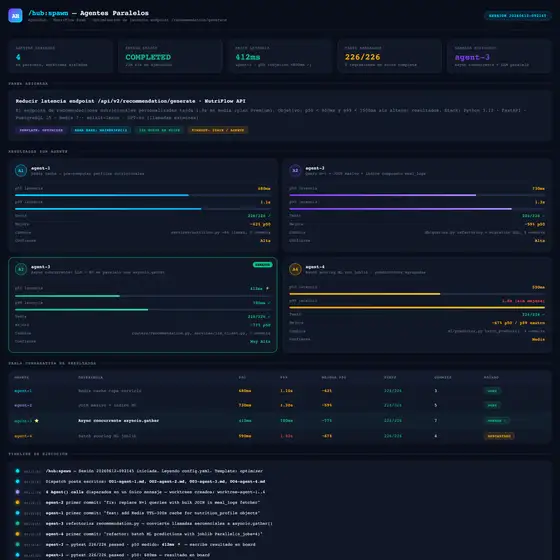The image size is (560, 560).
Task: Click the A2 avatar on the agent-2 card
Action: click(295, 170)
